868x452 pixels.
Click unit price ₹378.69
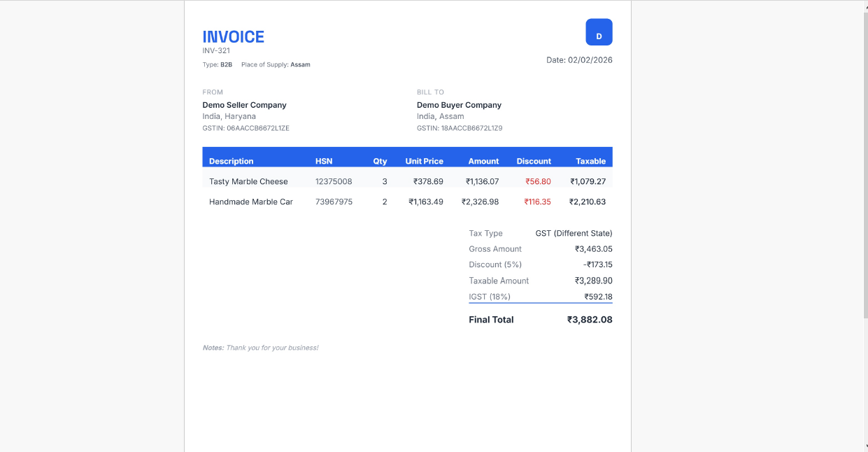pyautogui.click(x=428, y=181)
